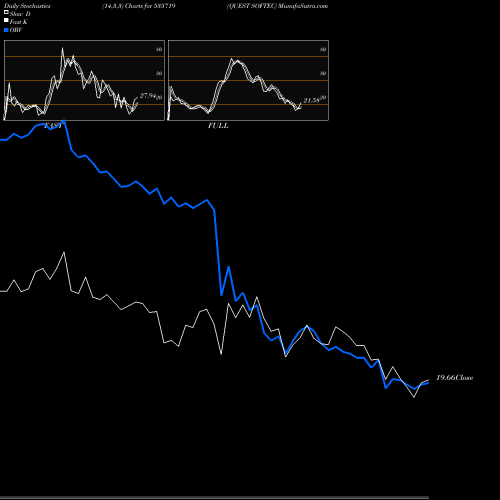Screen dimensions: 500x500
Task: Click the '(14,3,3) Charts for 535719' text
Action: click(139, 6)
